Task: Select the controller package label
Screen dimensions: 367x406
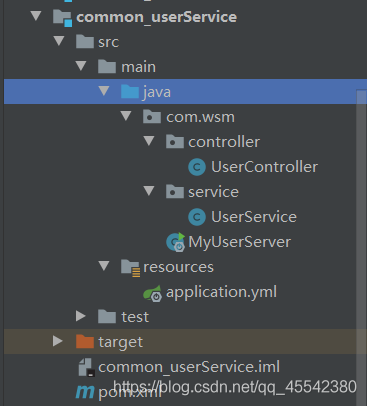Action: 224,142
